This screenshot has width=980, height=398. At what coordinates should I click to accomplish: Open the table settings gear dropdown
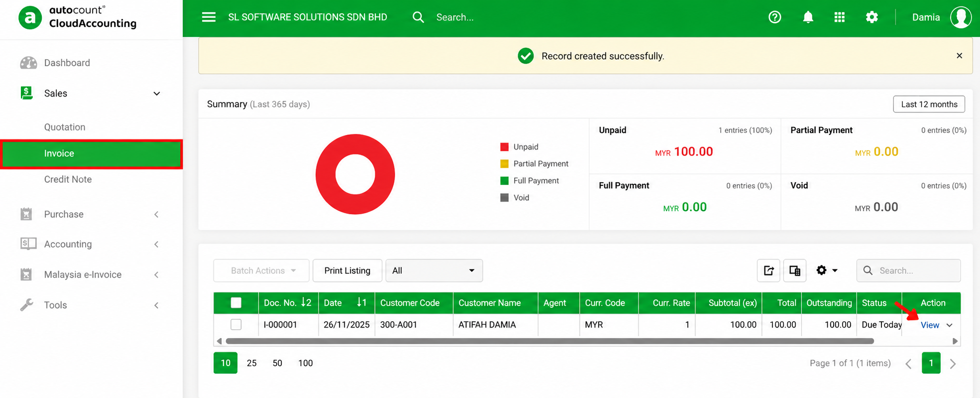(x=827, y=270)
